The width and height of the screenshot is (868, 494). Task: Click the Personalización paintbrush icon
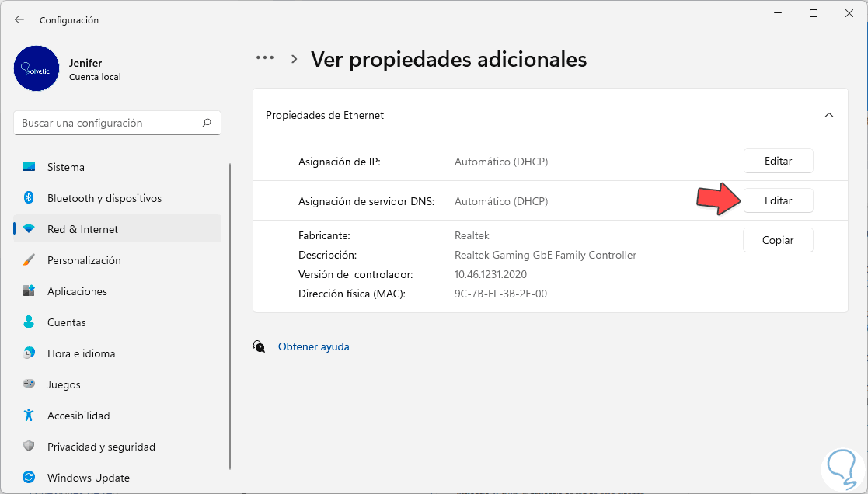(29, 260)
